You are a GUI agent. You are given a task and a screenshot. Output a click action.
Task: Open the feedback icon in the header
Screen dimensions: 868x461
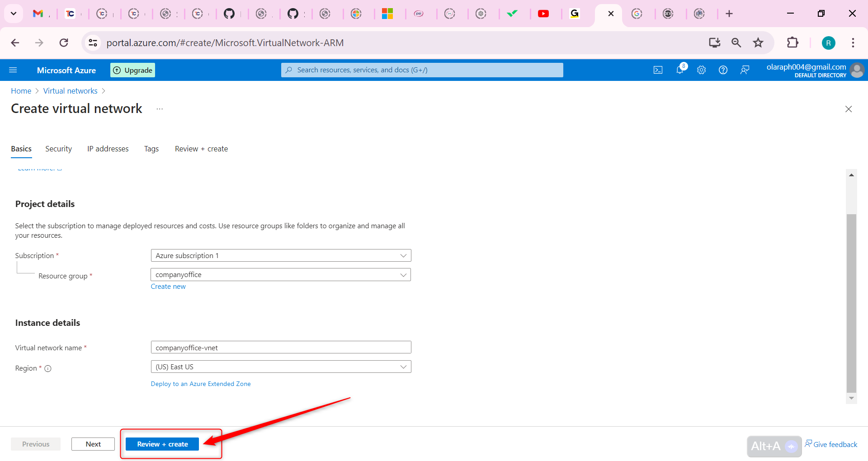click(x=745, y=70)
